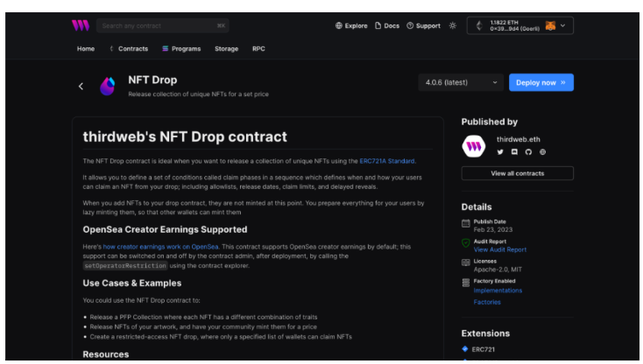Click the Licenses book icon
This screenshot has height=364, width=643.
pos(466,262)
